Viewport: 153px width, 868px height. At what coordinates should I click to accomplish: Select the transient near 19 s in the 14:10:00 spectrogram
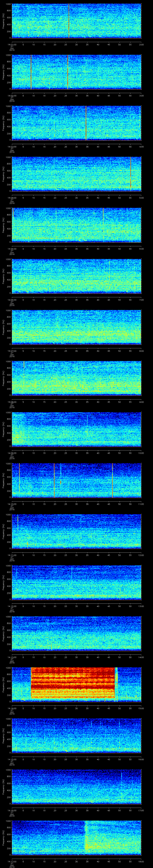coord(54,480)
